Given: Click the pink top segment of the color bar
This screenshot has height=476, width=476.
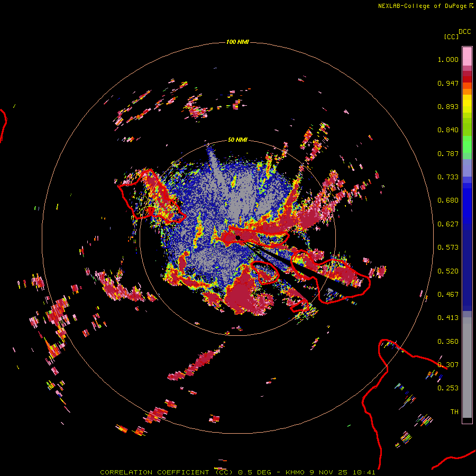Looking at the screenshot, I should (467, 56).
